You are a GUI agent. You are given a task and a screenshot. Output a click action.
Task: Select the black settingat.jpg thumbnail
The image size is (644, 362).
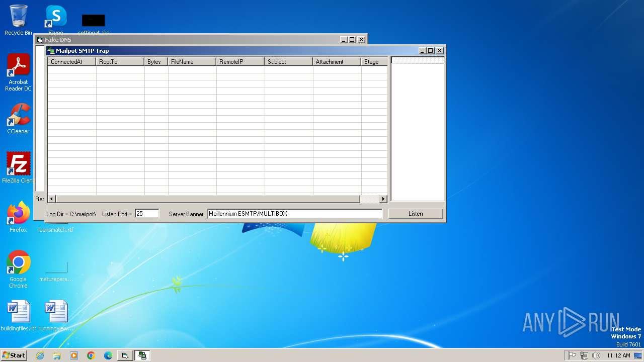coord(94,21)
